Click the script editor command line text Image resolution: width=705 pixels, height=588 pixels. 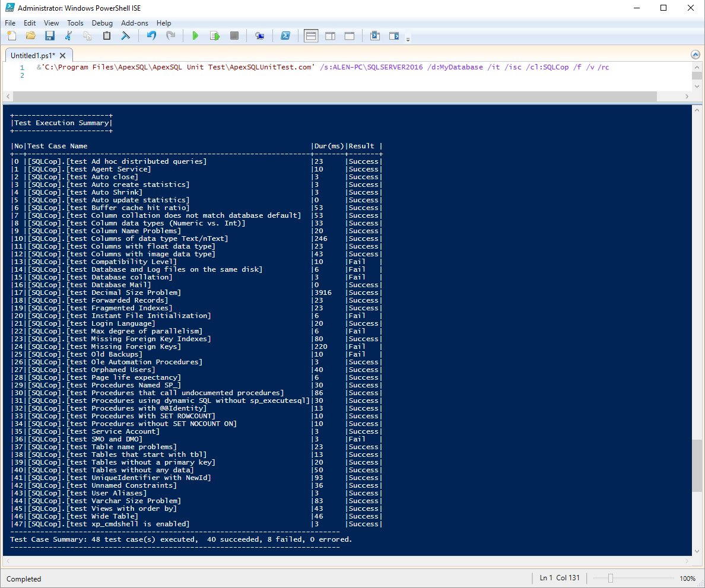[323, 68]
